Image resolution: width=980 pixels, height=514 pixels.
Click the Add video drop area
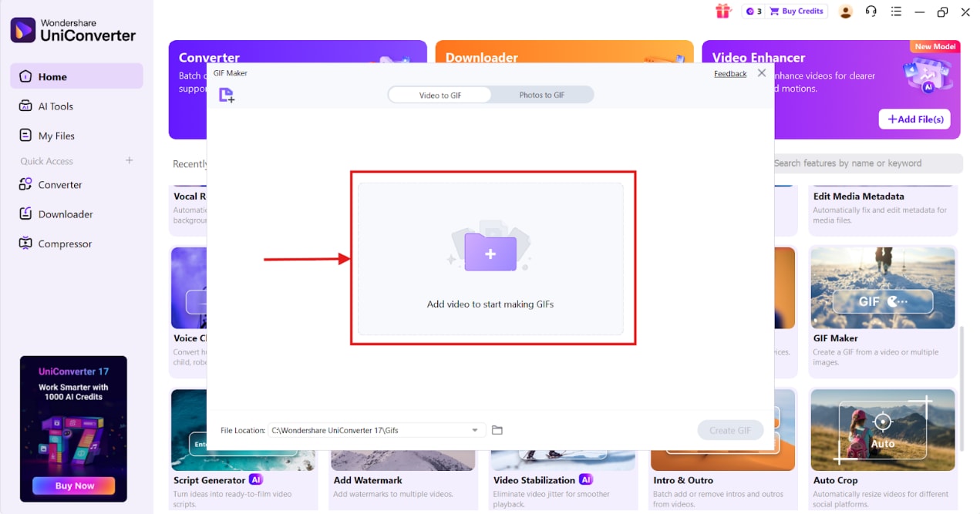click(x=490, y=258)
